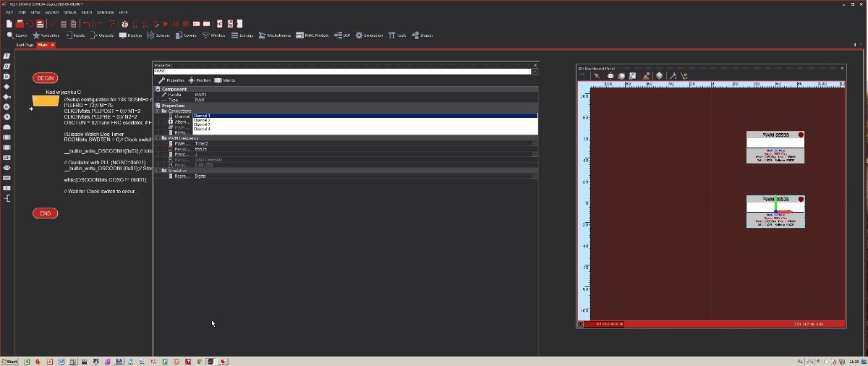Image resolution: width=868 pixels, height=366 pixels.
Task: Pause the simulation using the pause icon
Action: pyautogui.click(x=175, y=24)
